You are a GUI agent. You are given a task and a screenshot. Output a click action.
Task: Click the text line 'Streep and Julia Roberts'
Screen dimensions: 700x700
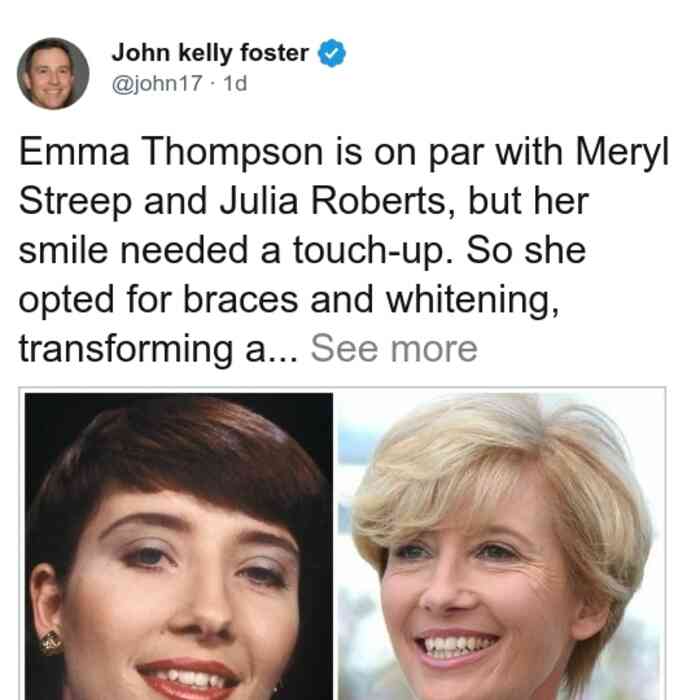click(x=304, y=201)
